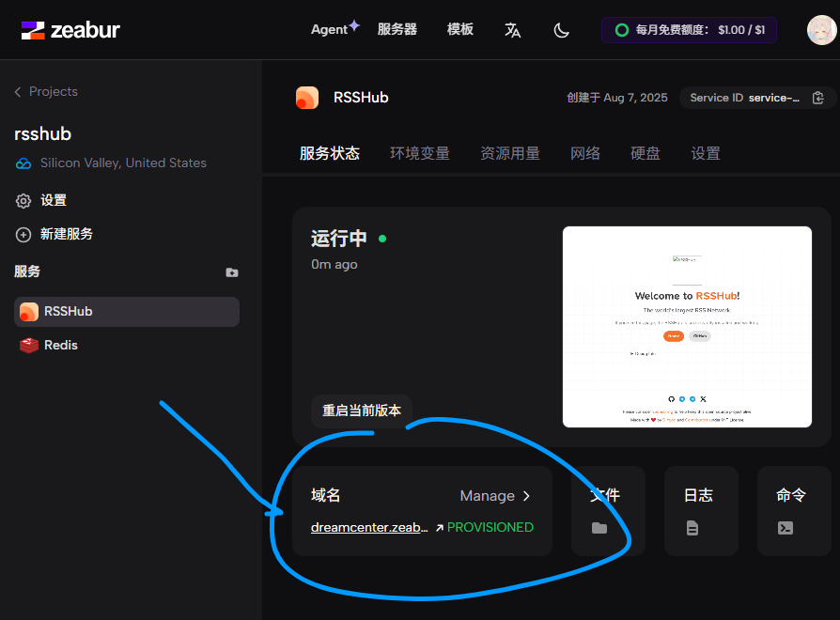Open the user avatar menu
Image resolution: width=840 pixels, height=620 pixels.
click(x=821, y=30)
